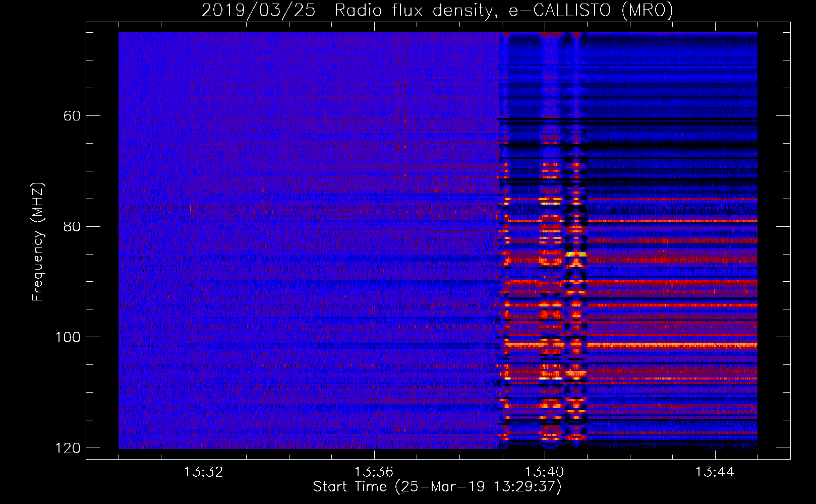Click the 'Frequency (MHZ)' y-axis label
Image resolution: width=816 pixels, height=504 pixels.
point(38,242)
